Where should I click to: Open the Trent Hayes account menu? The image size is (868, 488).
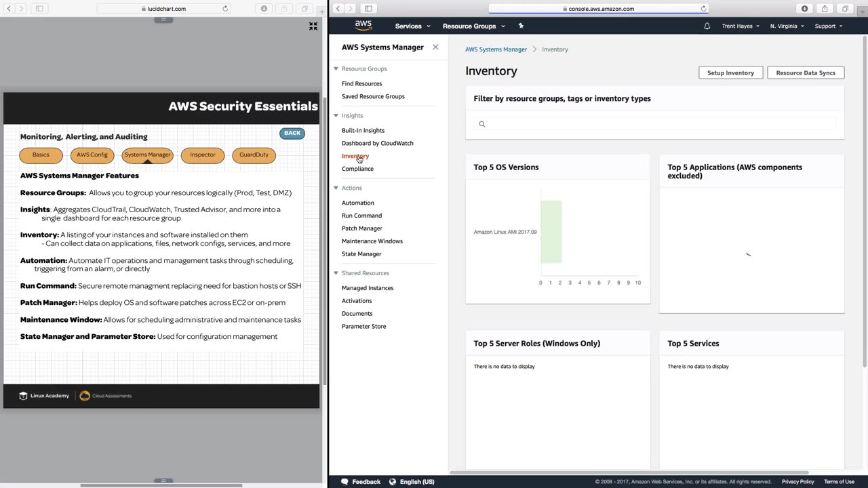(x=741, y=26)
